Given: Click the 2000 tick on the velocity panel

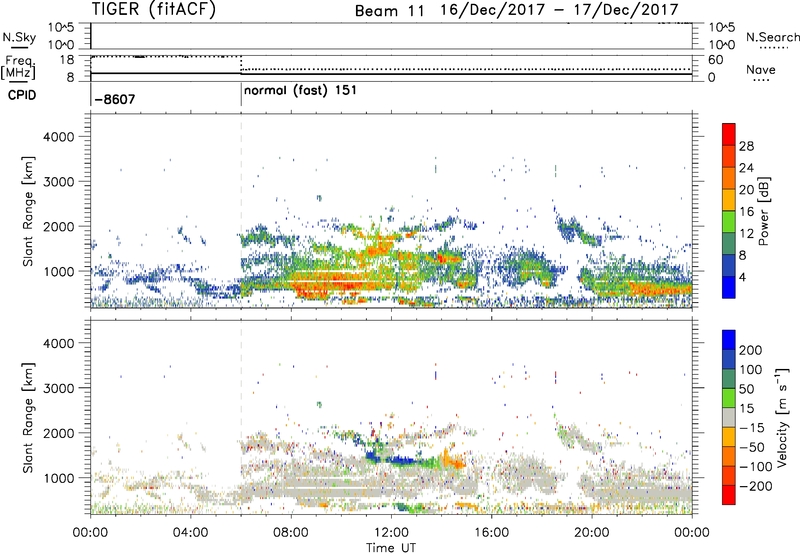Looking at the screenshot, I should click(58, 433).
